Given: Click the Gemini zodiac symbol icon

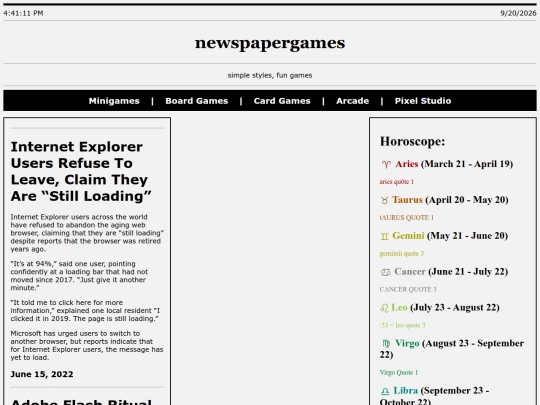Looking at the screenshot, I should [x=385, y=236].
